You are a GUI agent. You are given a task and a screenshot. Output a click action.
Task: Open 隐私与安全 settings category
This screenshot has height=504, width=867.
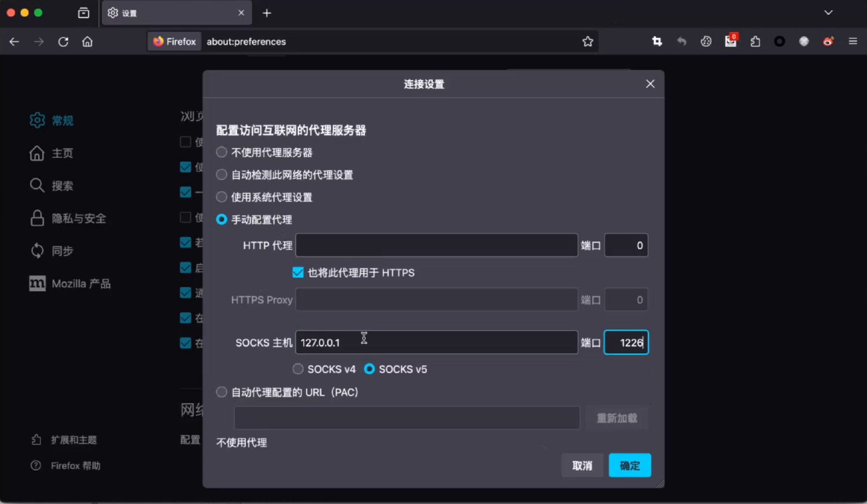68,218
